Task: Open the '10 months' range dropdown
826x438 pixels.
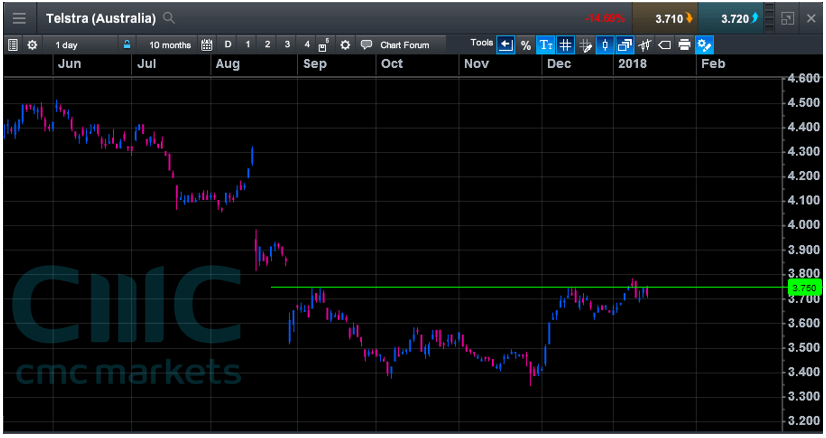Action: pyautogui.click(x=170, y=45)
